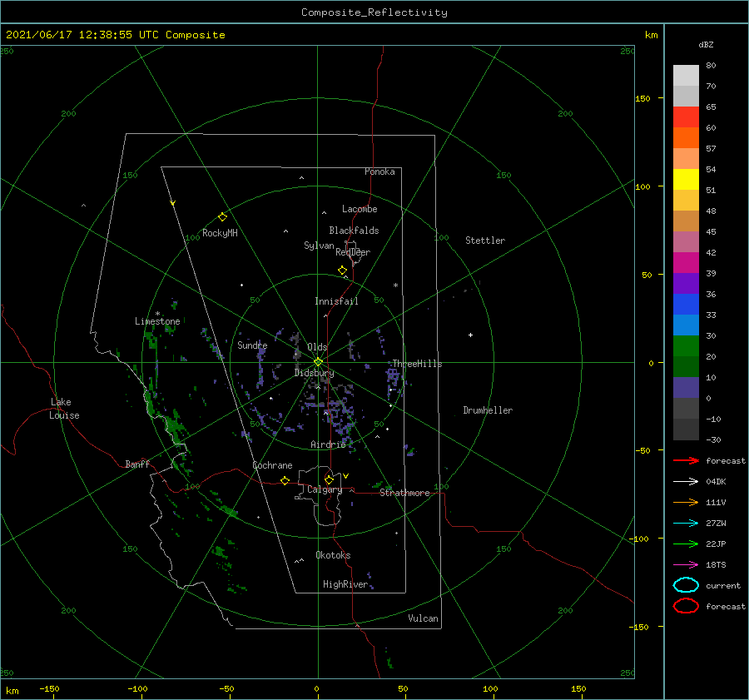Pick the green 22JP arrow legend icon
Screen dimensions: 749x700
(686, 544)
